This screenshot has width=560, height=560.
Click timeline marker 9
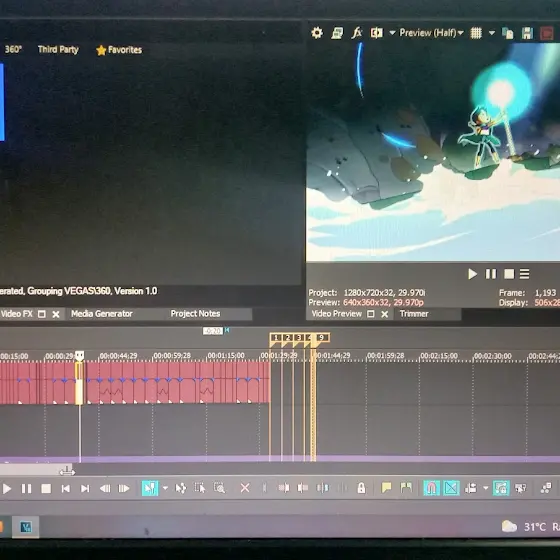click(321, 338)
